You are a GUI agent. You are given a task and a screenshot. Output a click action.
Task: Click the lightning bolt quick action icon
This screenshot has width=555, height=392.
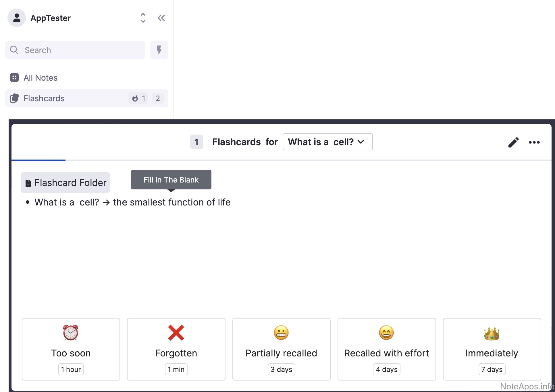pos(159,50)
